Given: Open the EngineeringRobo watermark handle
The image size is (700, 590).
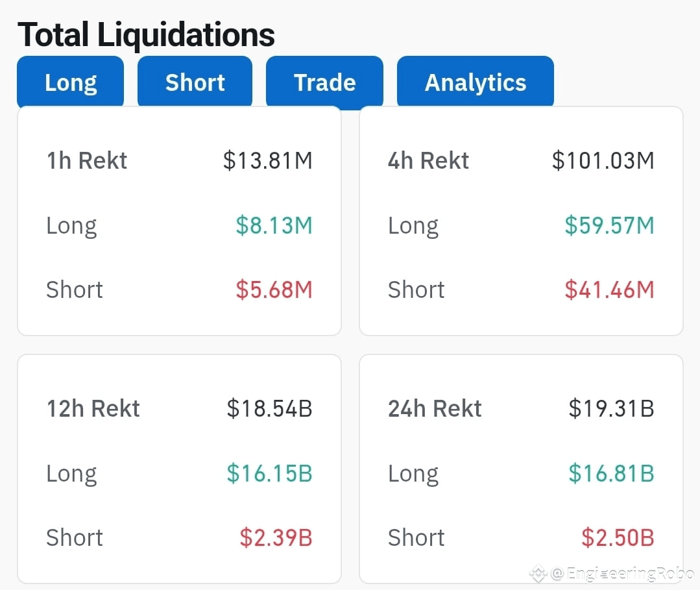Looking at the screenshot, I should (x=623, y=574).
